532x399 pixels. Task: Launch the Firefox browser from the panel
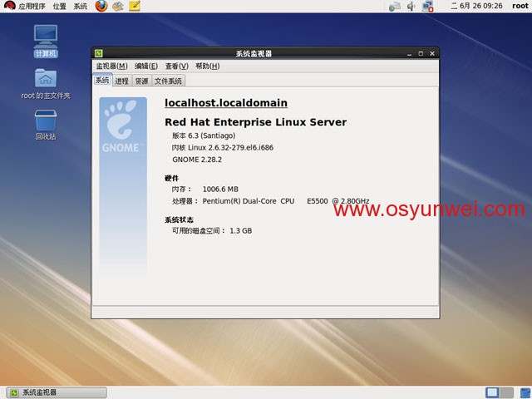(x=101, y=7)
